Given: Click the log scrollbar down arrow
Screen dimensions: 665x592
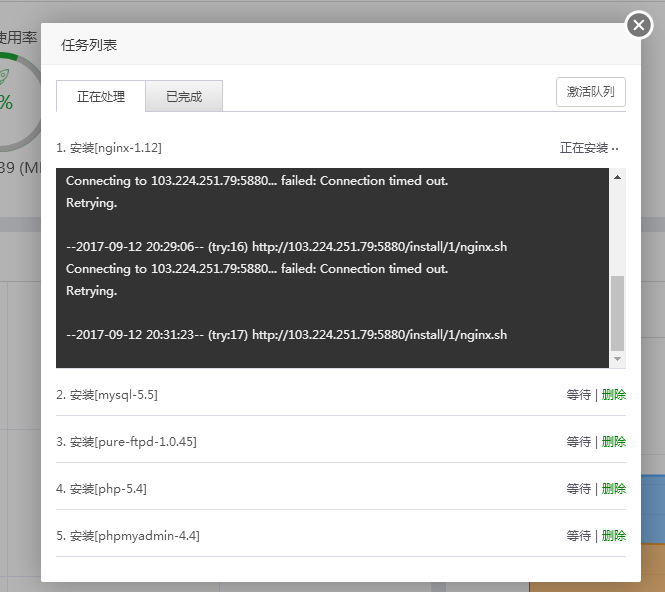Looking at the screenshot, I should point(618,359).
